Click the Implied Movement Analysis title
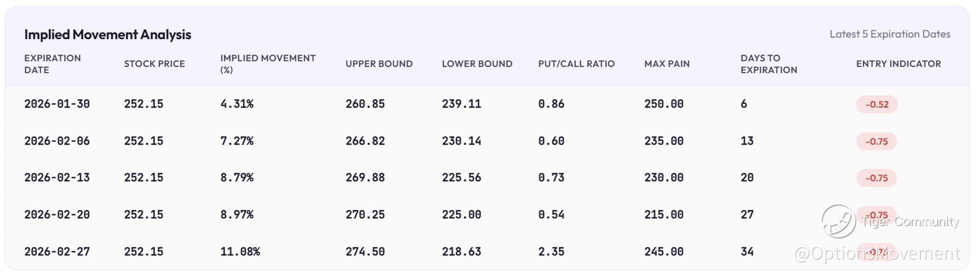Viewport: 980px width, 276px height. tap(108, 34)
